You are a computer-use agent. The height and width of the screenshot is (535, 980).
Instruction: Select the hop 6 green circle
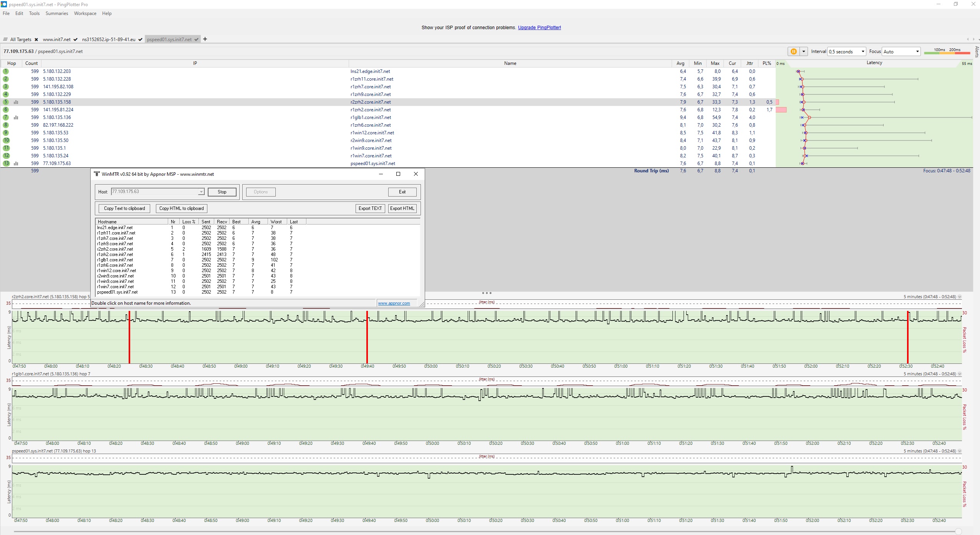6,110
